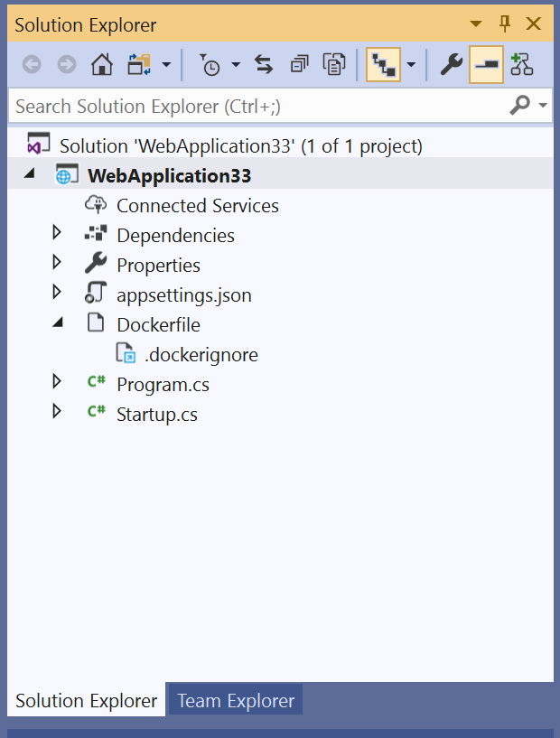Switch to the Team Explorer tab
Screen dimensions: 560x738
(x=234, y=699)
